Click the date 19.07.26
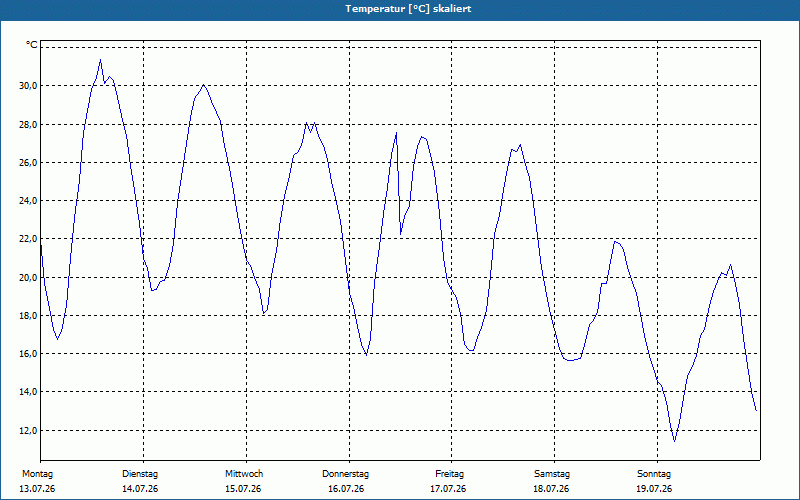 (654, 489)
